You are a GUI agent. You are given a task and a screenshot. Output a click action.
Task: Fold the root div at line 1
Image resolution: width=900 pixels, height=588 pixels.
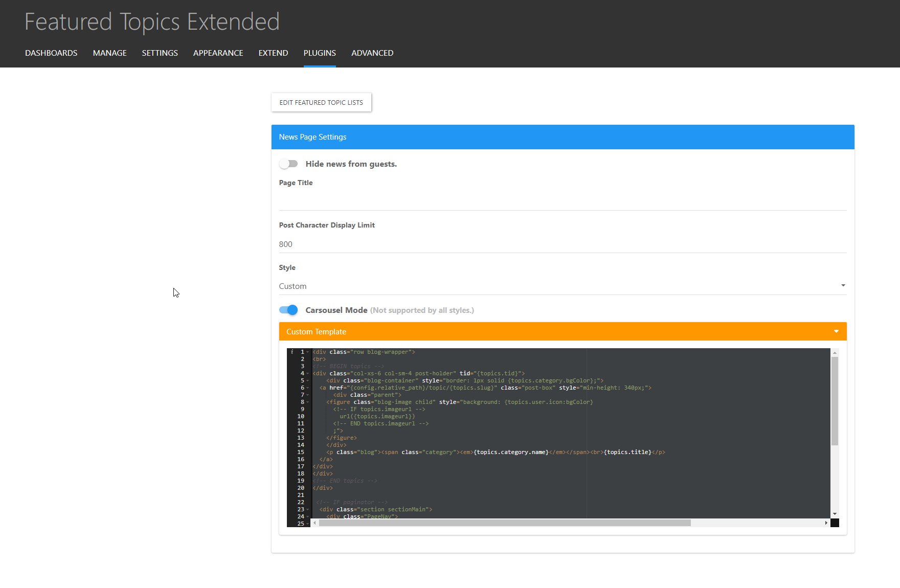click(x=308, y=352)
